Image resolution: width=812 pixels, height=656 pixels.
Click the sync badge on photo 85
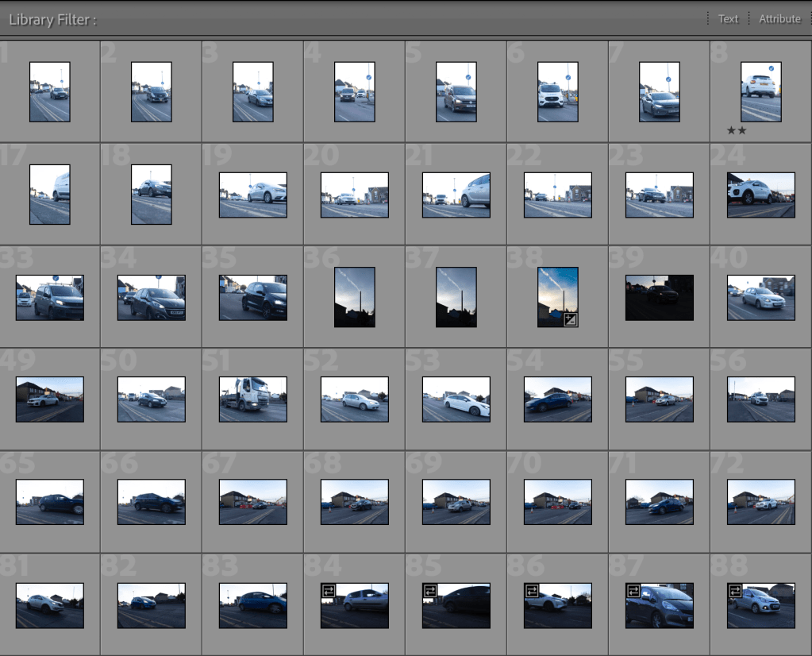(429, 591)
